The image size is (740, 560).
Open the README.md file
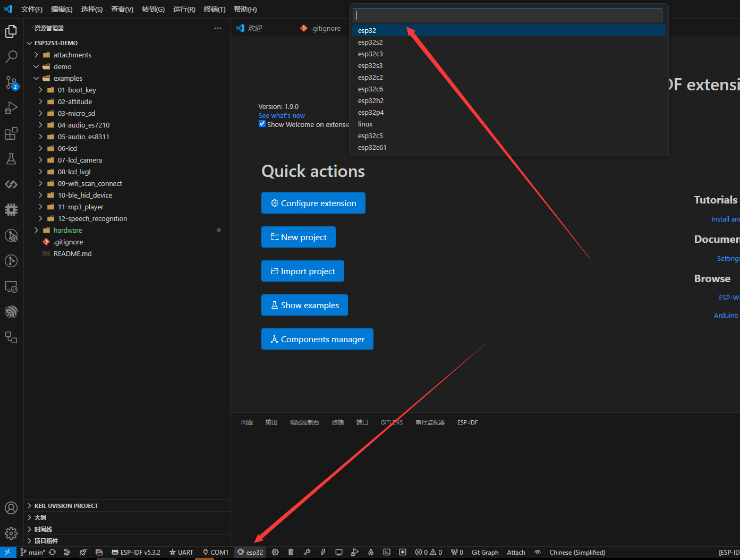(72, 253)
